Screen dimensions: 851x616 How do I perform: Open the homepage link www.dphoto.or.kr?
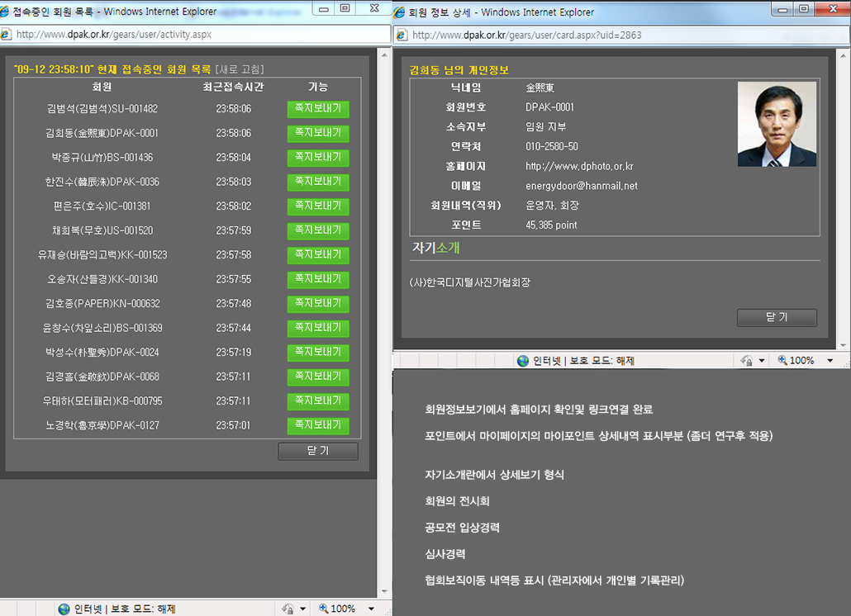point(579,167)
